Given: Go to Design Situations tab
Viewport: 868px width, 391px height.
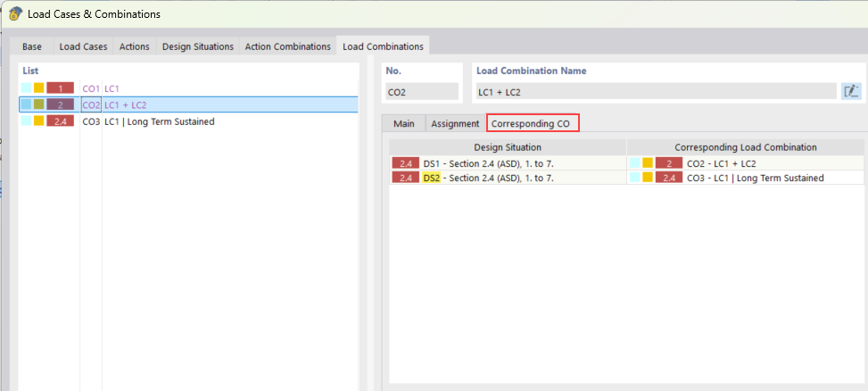Looking at the screenshot, I should coord(198,46).
